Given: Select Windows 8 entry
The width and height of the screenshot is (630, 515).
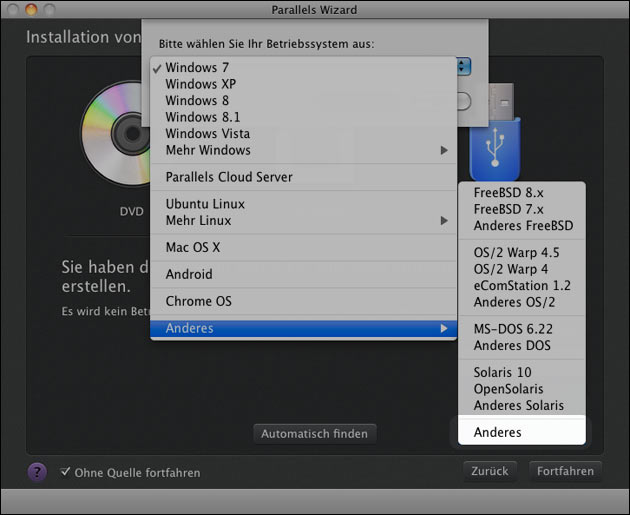Looking at the screenshot, I should [x=303, y=100].
